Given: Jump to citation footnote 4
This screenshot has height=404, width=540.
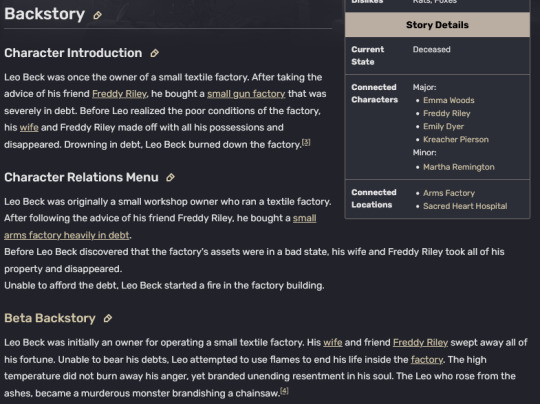Looking at the screenshot, I should 284,391.
